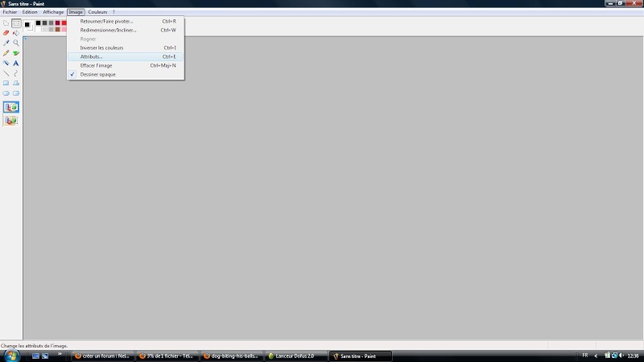Select the Pencil tool
The height and width of the screenshot is (362, 644).
6,53
